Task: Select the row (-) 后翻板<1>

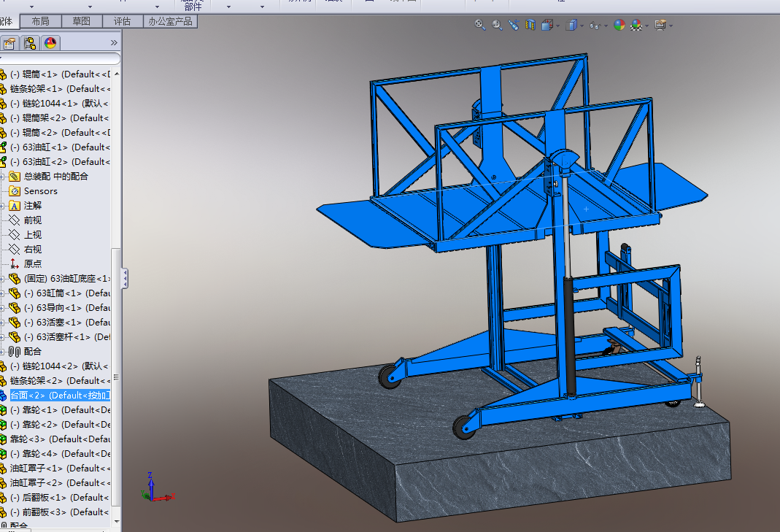Action: pos(55,498)
